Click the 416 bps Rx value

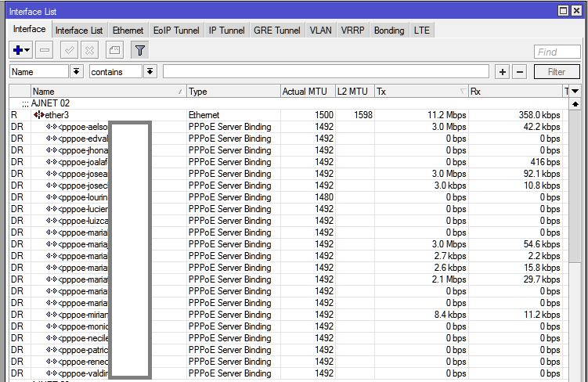pyautogui.click(x=545, y=162)
